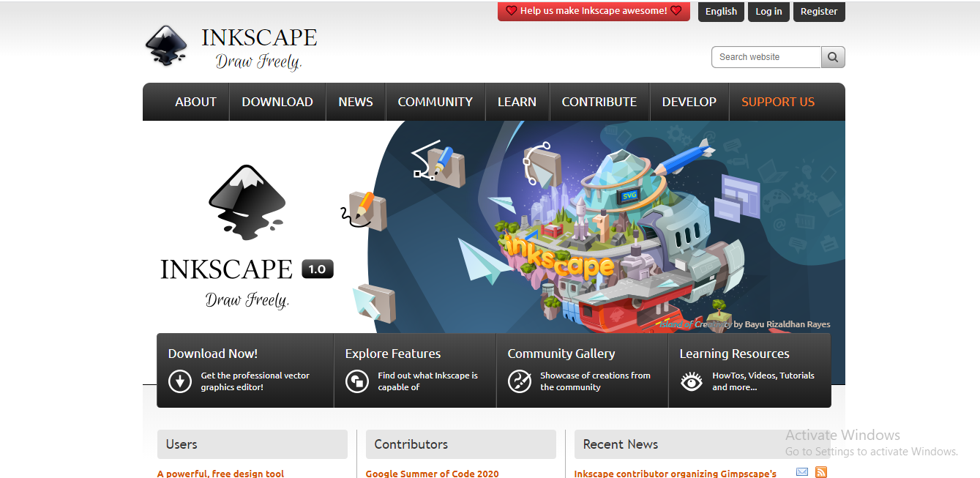
Task: Click the Log in button
Action: [768, 11]
